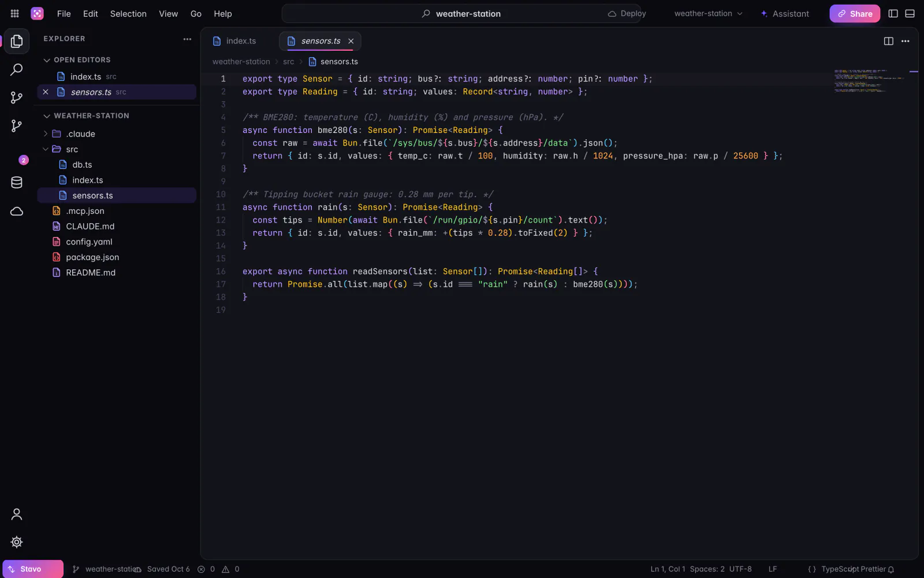
Task: Toggle the side panel layout icon
Action: [893, 13]
